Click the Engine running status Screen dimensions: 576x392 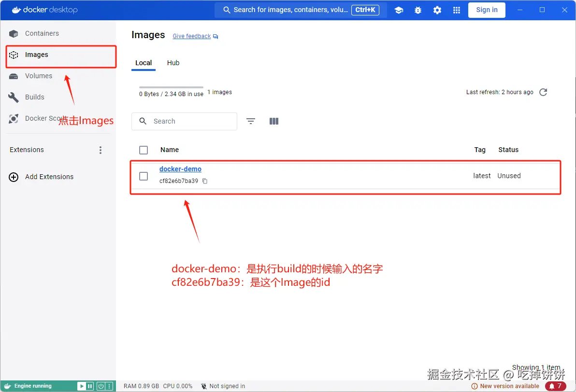click(x=33, y=386)
